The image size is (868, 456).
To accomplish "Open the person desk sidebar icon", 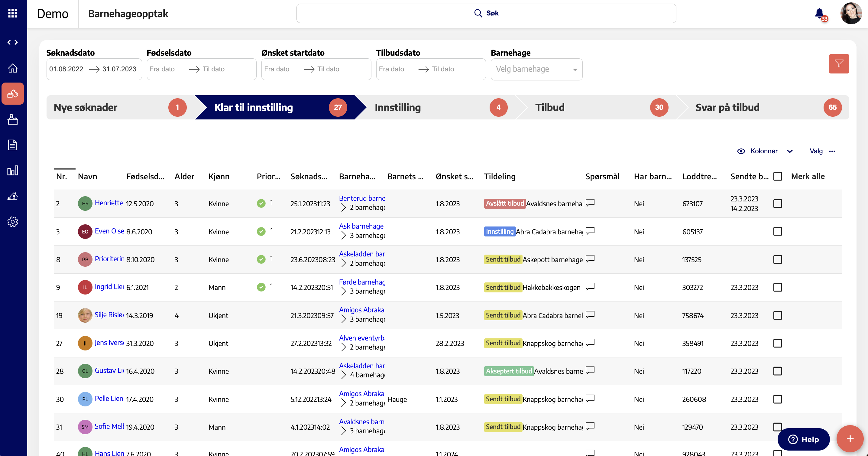I will 12,119.
